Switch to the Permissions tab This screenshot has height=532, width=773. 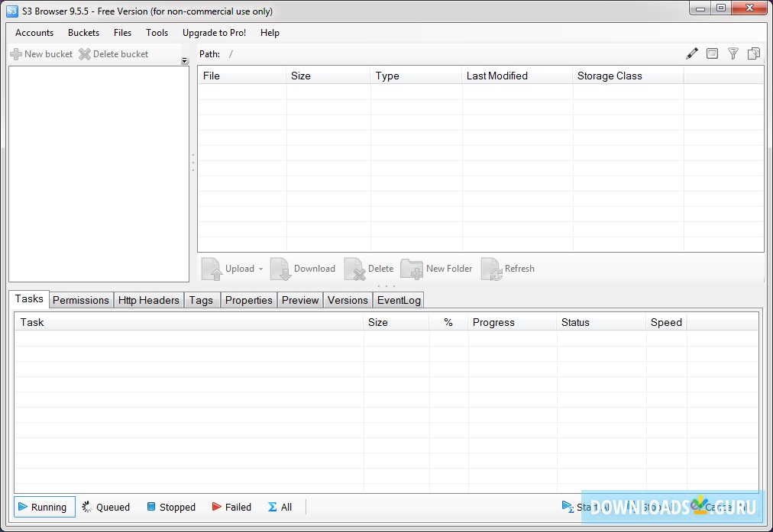81,300
